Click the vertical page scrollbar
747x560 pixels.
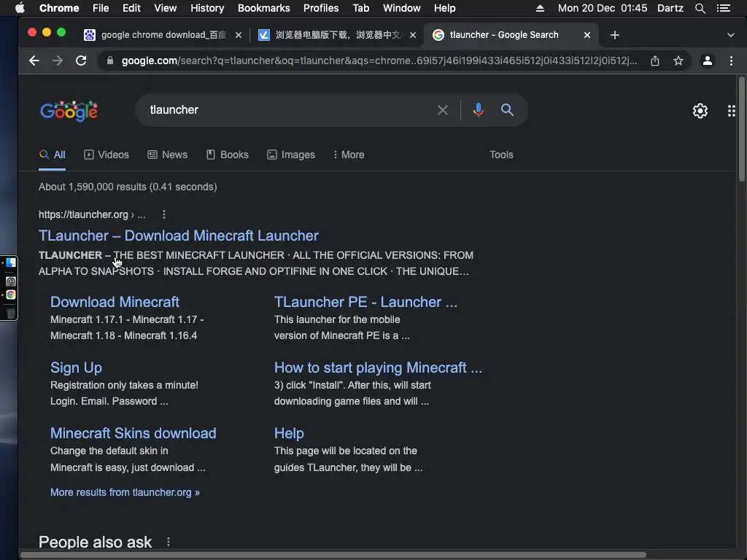[741, 128]
